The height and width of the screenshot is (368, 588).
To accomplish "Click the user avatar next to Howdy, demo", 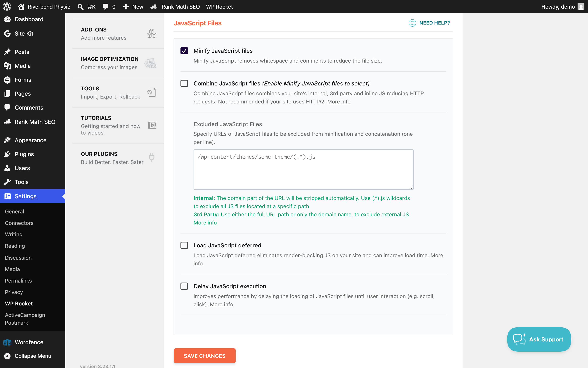I will click(581, 7).
